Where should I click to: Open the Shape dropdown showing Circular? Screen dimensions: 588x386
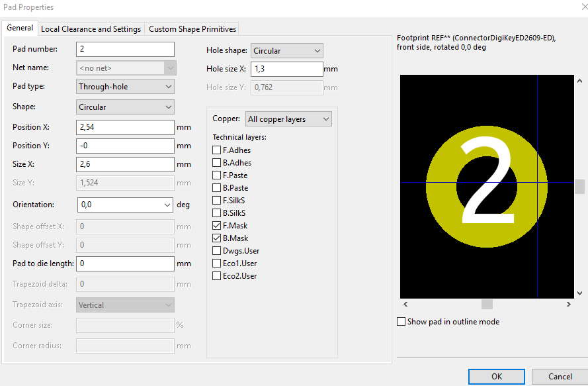(125, 106)
